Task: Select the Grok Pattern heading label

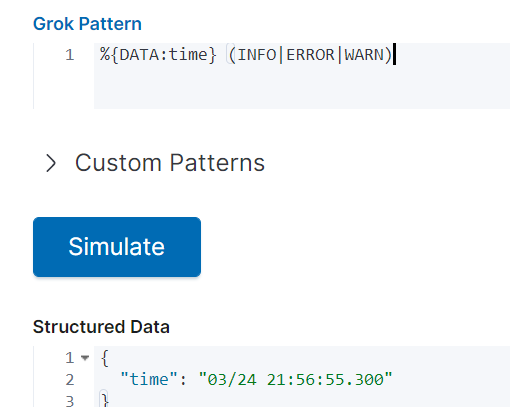Action: [87, 24]
